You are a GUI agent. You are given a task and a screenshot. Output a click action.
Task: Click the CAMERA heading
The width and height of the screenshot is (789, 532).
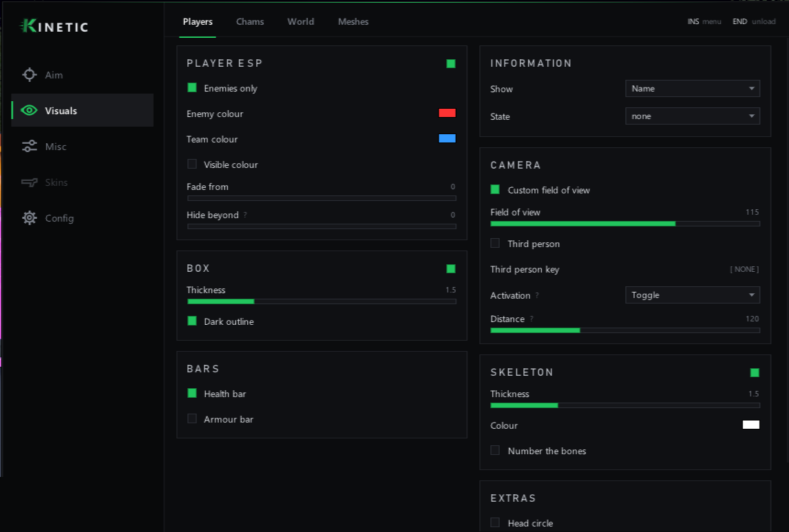(x=516, y=165)
